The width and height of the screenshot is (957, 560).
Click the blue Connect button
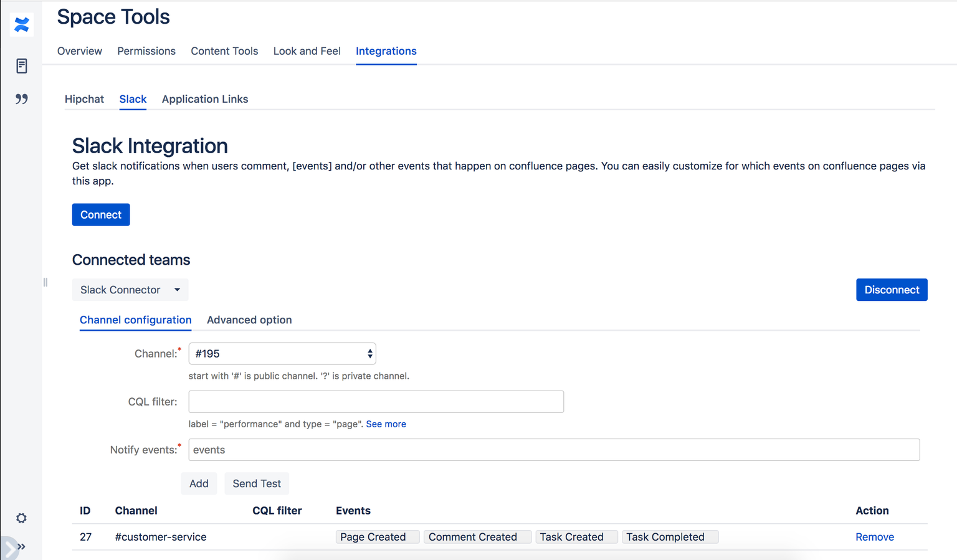coord(101,215)
